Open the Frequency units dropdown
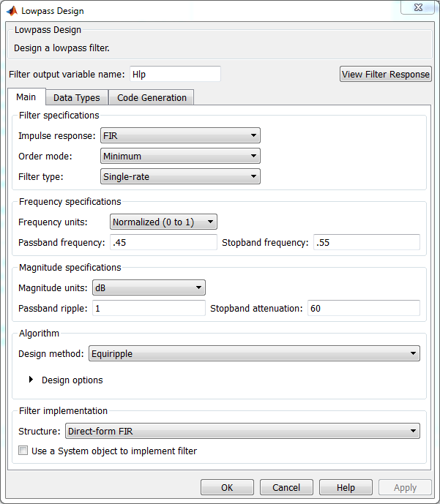Screen dimensions: 440x504 click(163, 222)
